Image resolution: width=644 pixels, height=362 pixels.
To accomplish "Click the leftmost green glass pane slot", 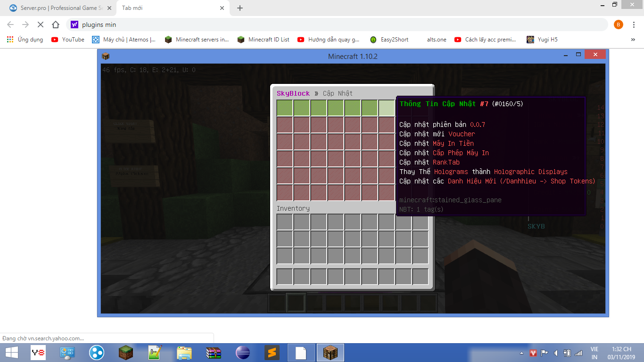I will tap(285, 108).
